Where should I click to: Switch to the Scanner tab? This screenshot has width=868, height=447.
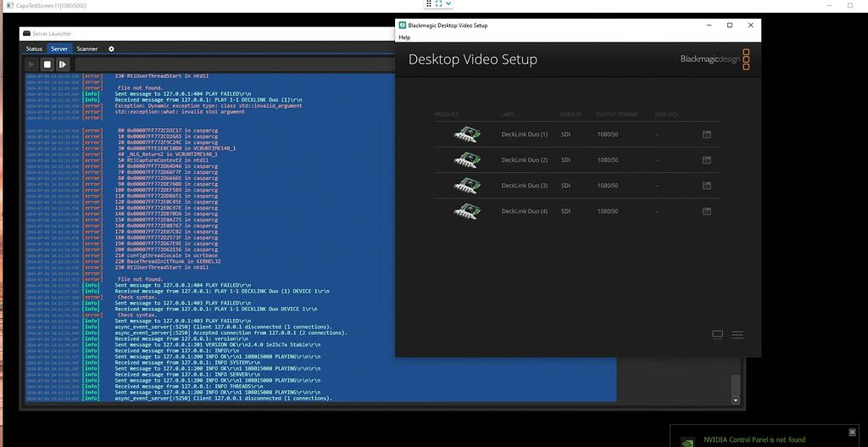pyautogui.click(x=86, y=49)
